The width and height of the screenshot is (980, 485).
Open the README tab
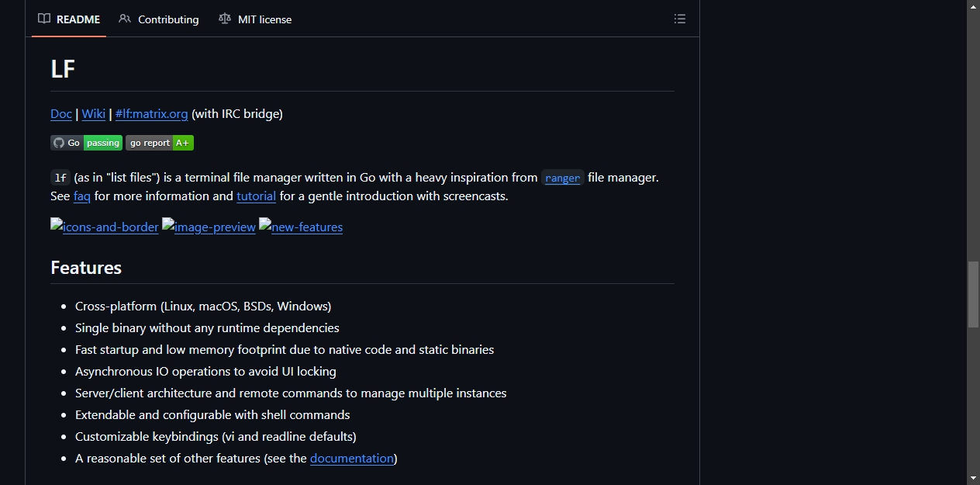69,19
